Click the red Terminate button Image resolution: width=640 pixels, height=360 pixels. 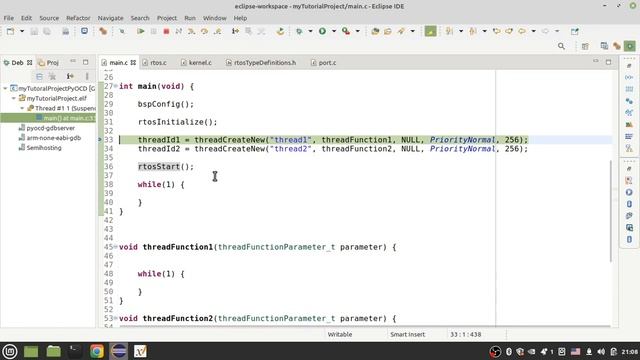coord(166,31)
